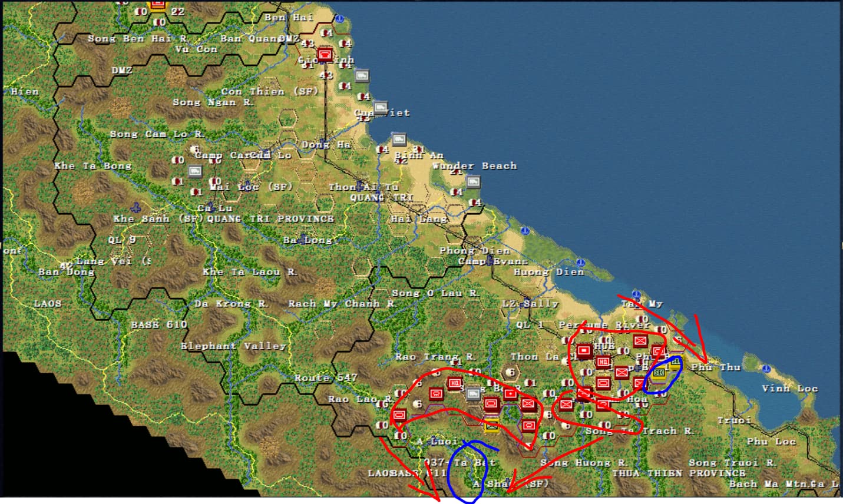Click the "Da Krong R." label
The width and height of the screenshot is (843, 504).
pos(232,303)
